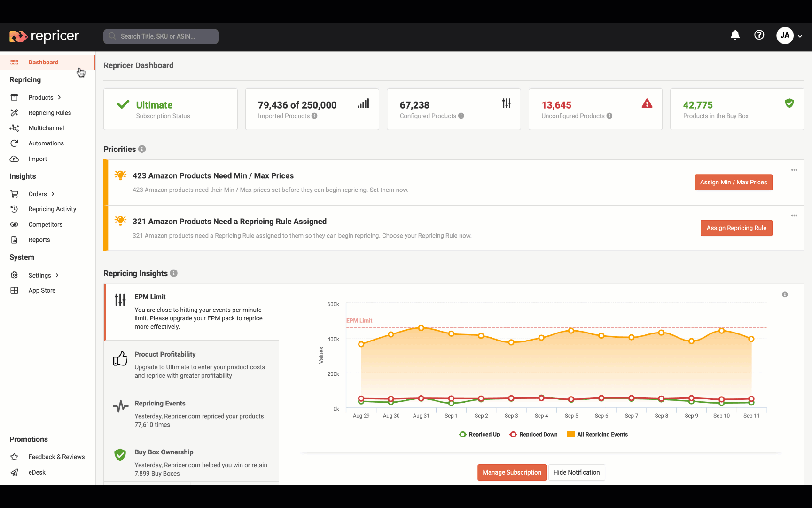Click the Import cloud upload icon

[14, 159]
